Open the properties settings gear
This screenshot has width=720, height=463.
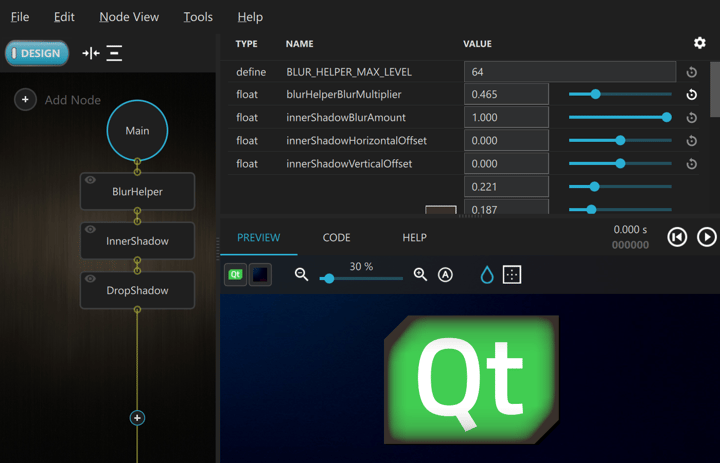pos(699,43)
